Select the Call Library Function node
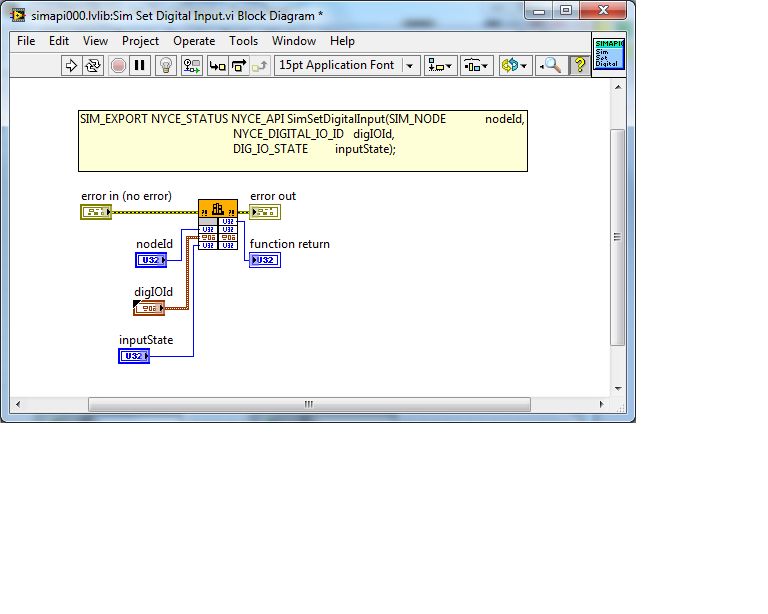The height and width of the screenshot is (614, 768). (x=218, y=224)
